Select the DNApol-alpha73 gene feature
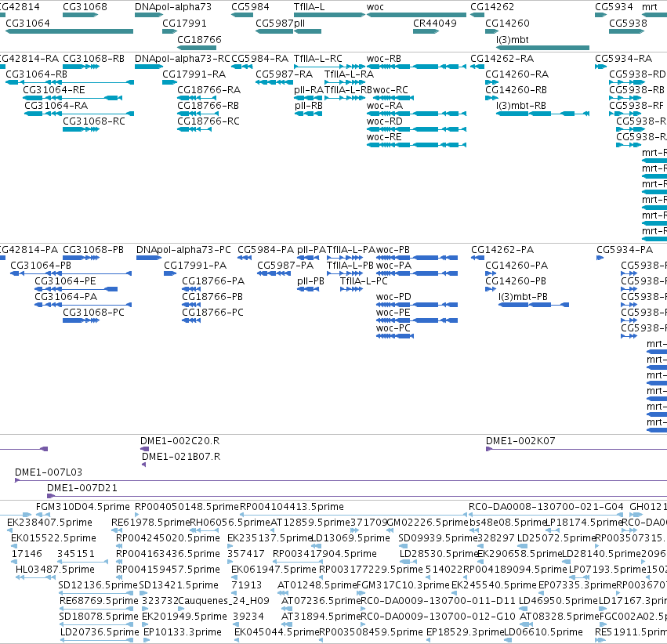The width and height of the screenshot is (667, 644). [149, 15]
